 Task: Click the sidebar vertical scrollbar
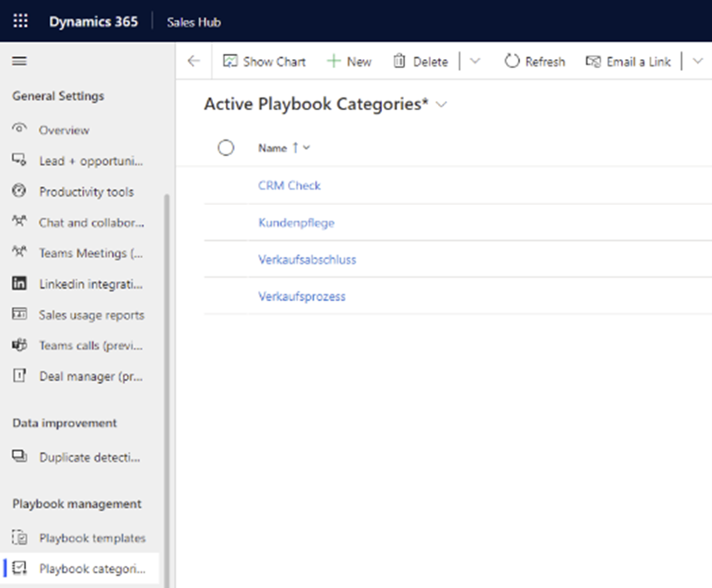click(166, 391)
